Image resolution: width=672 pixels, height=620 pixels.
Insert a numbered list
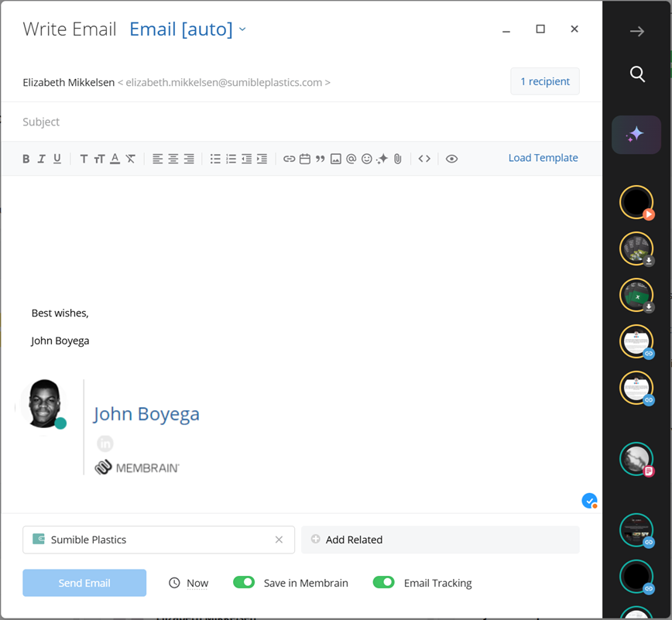[x=231, y=159]
